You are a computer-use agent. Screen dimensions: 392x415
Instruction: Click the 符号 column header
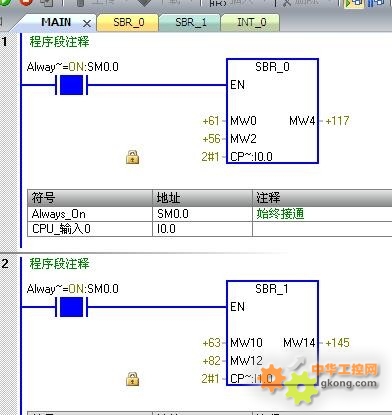(x=90, y=198)
